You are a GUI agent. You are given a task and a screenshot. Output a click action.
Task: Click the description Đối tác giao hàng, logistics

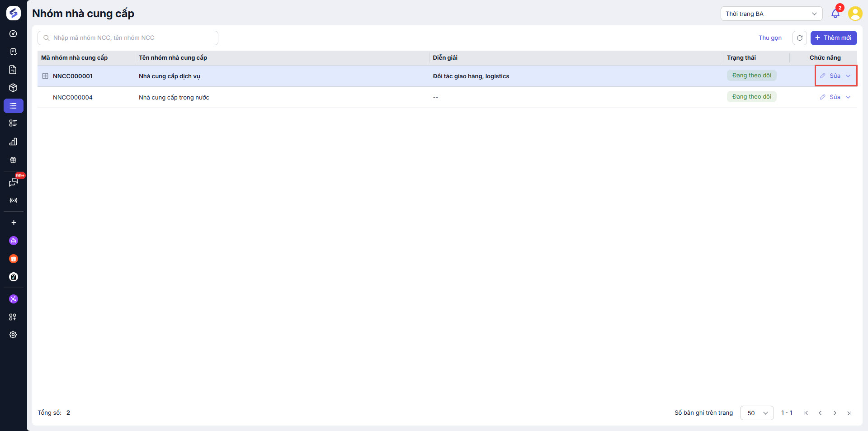coord(471,76)
